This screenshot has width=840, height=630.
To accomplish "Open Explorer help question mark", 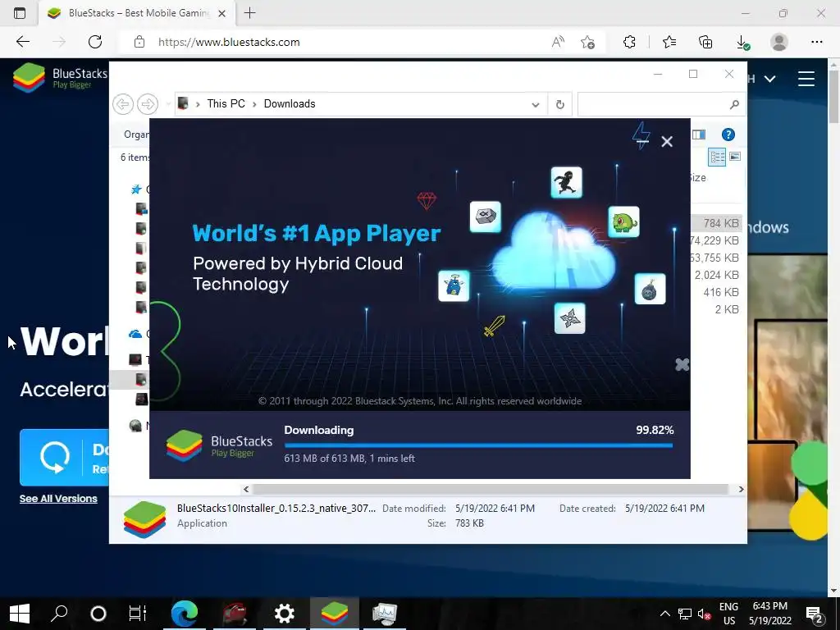I will 728,135.
